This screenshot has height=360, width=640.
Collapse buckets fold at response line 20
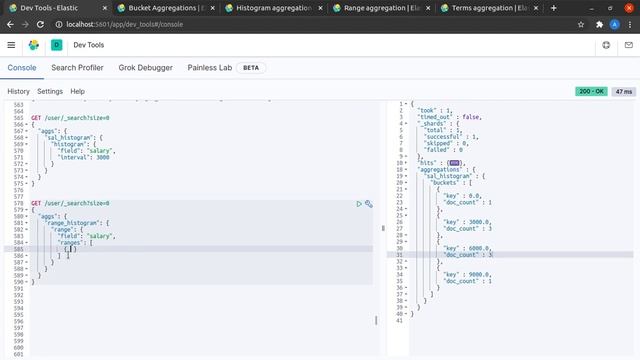[406, 182]
